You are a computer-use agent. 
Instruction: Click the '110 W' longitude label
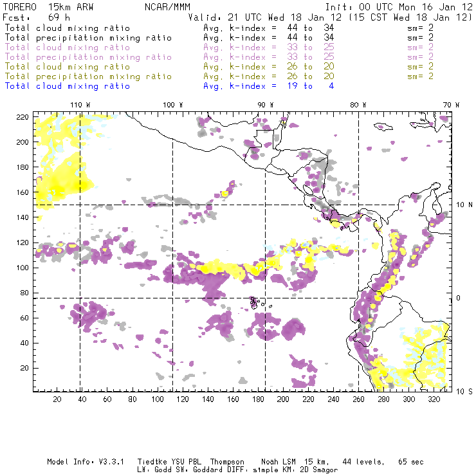tap(80, 105)
